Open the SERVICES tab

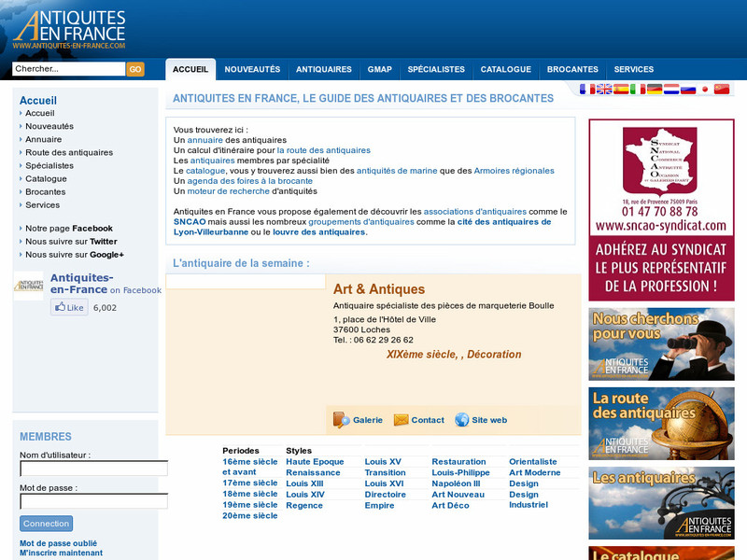coord(634,69)
